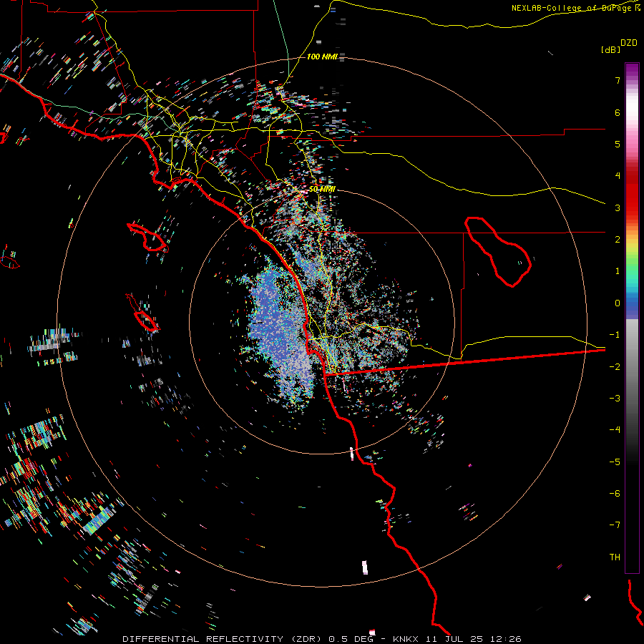Click the "KNKX" station identifier
This screenshot has height=644, width=644.
click(406, 639)
